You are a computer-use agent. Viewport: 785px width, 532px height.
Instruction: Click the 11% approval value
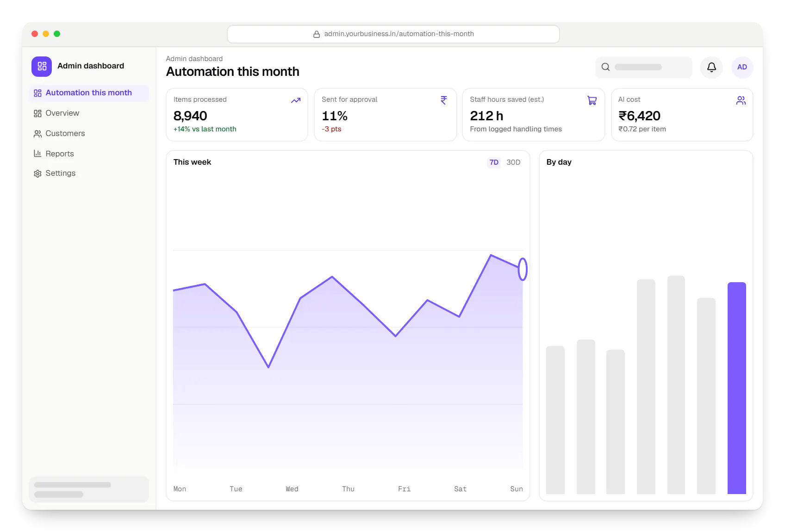click(x=335, y=116)
